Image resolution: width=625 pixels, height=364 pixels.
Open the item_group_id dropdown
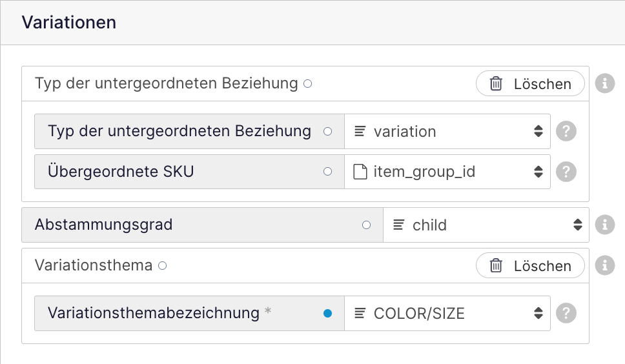447,172
